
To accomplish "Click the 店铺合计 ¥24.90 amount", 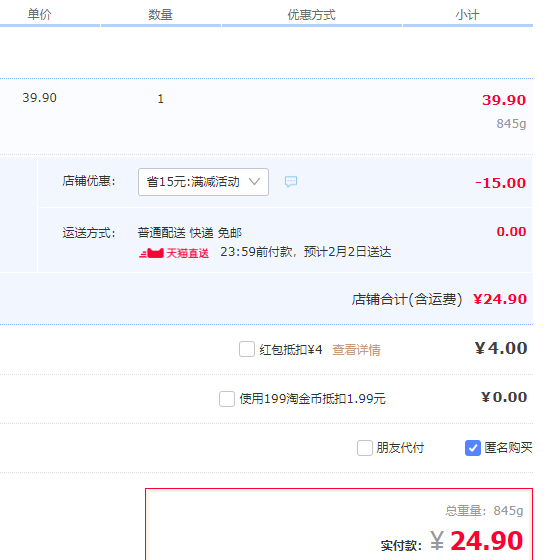I will pos(500,299).
